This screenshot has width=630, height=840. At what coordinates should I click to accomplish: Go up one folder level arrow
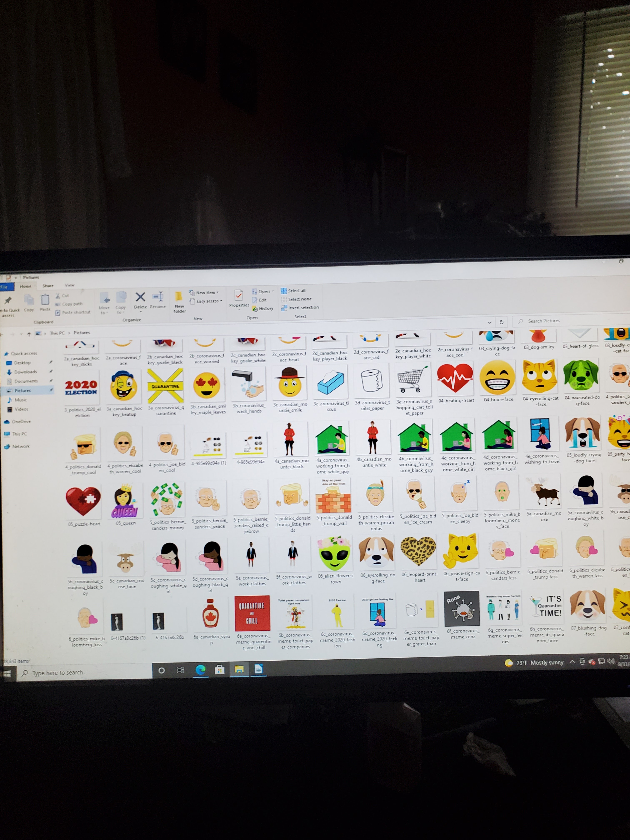pyautogui.click(x=29, y=334)
